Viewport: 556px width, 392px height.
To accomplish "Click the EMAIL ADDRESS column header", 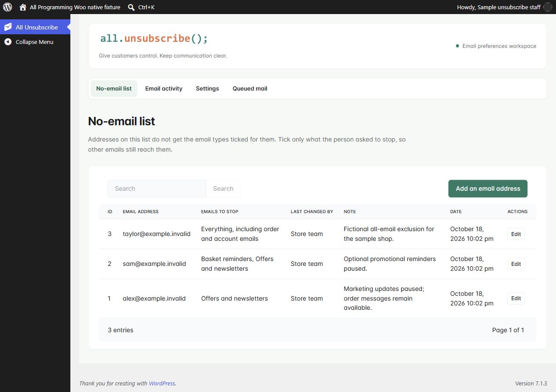I will (141, 211).
